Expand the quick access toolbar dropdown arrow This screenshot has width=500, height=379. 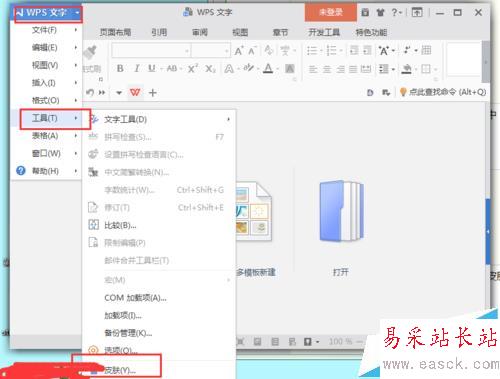point(119,93)
